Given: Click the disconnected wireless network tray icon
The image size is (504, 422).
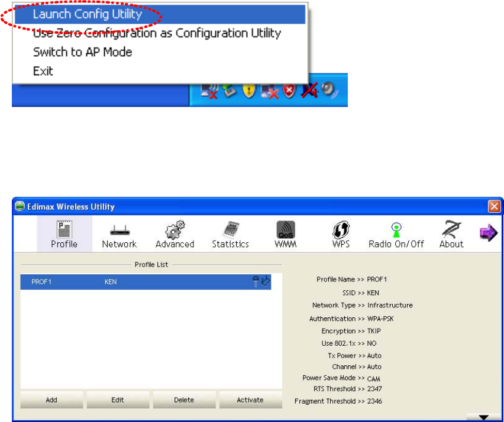Looking at the screenshot, I should point(209,90).
